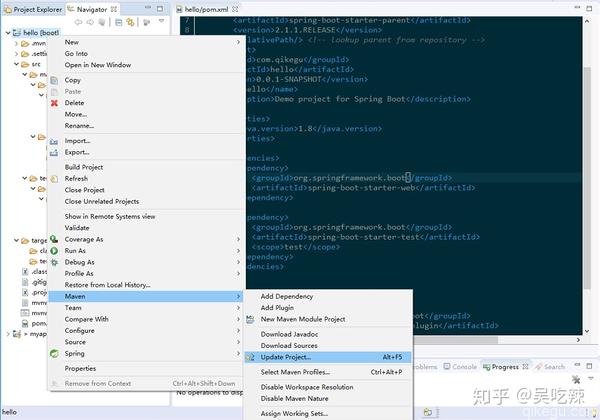Click the Navigator forward arrow icon
Screen dimensions: 600x420
pos(90,22)
